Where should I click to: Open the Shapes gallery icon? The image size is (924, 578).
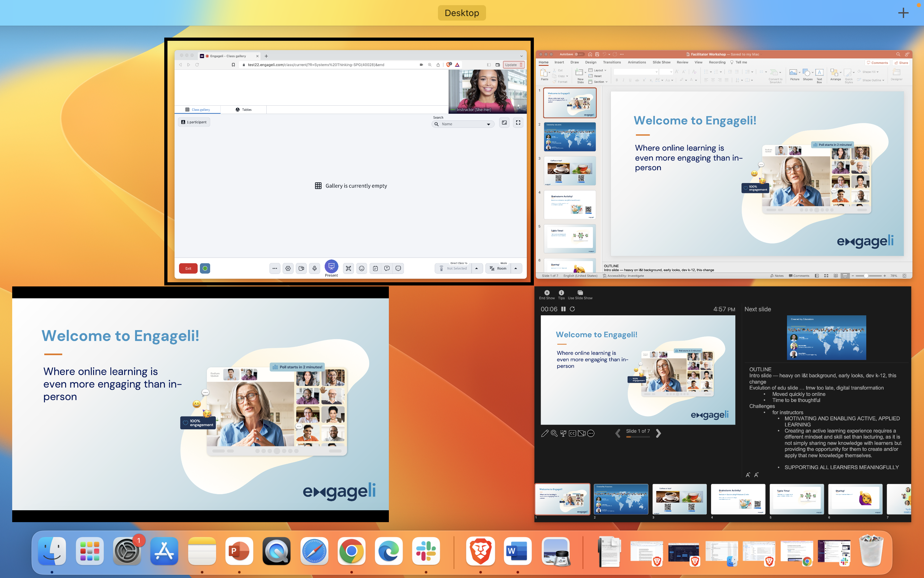pos(807,73)
